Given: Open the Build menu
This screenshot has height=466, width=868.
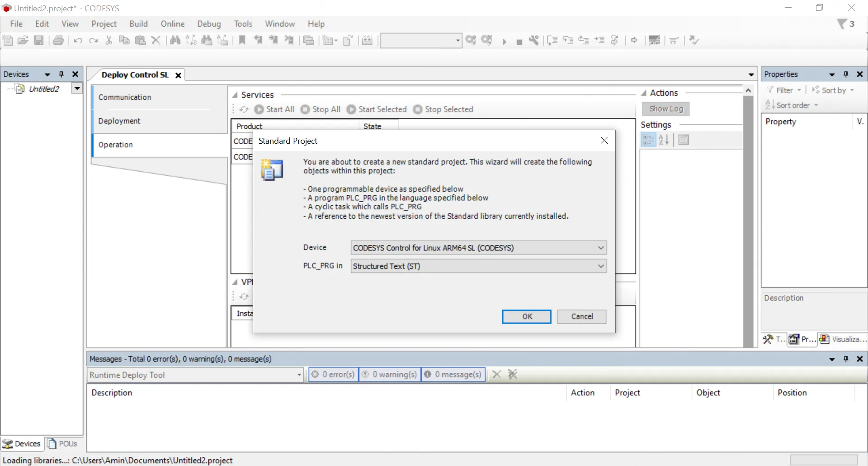Looking at the screenshot, I should point(138,24).
